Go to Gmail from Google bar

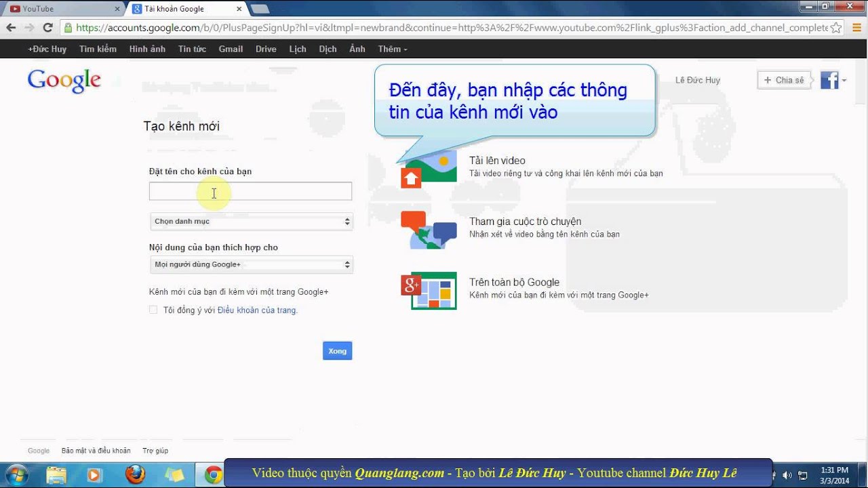tap(231, 49)
